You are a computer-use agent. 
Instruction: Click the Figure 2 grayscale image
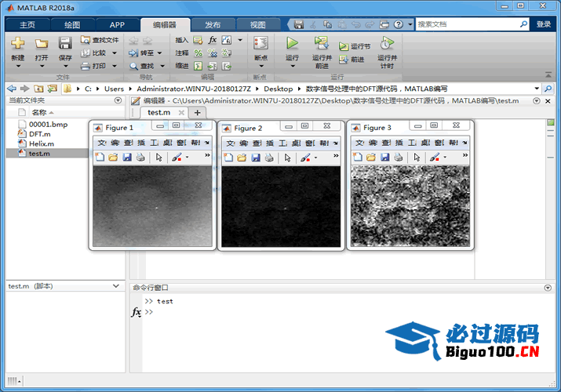point(281,206)
